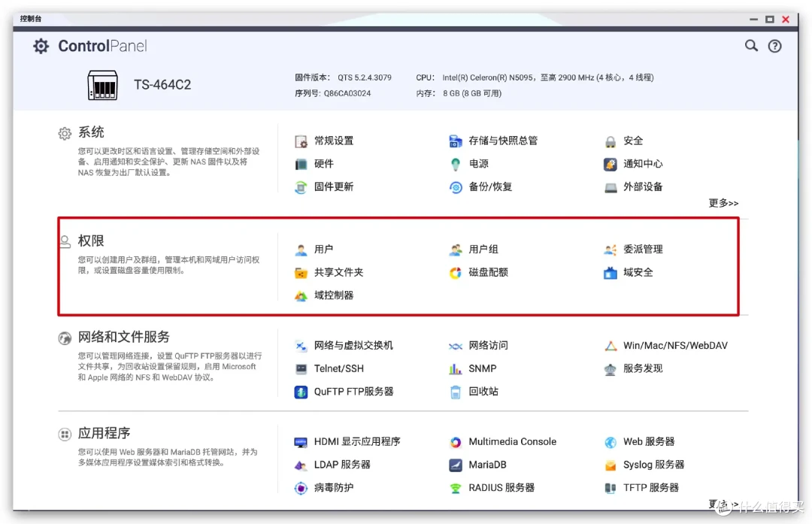Open the Web 服务器 icon
The height and width of the screenshot is (524, 812).
pos(611,442)
